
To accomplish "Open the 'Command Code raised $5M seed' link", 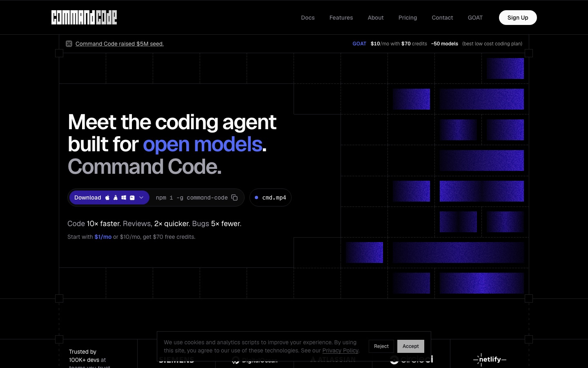I will click(120, 44).
